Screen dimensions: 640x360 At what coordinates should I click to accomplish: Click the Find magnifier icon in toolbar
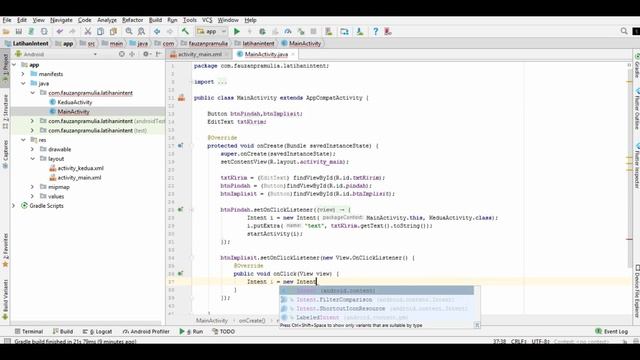[129, 31]
